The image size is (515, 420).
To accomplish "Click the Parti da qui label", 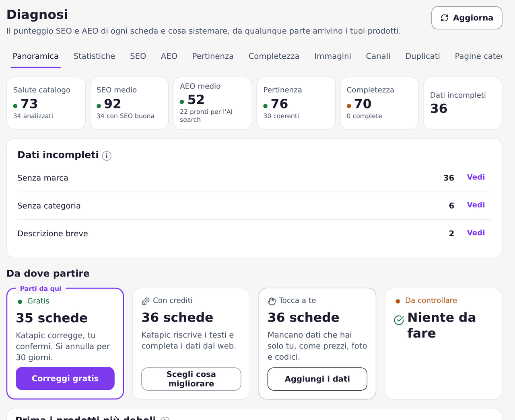I will pos(41,289).
